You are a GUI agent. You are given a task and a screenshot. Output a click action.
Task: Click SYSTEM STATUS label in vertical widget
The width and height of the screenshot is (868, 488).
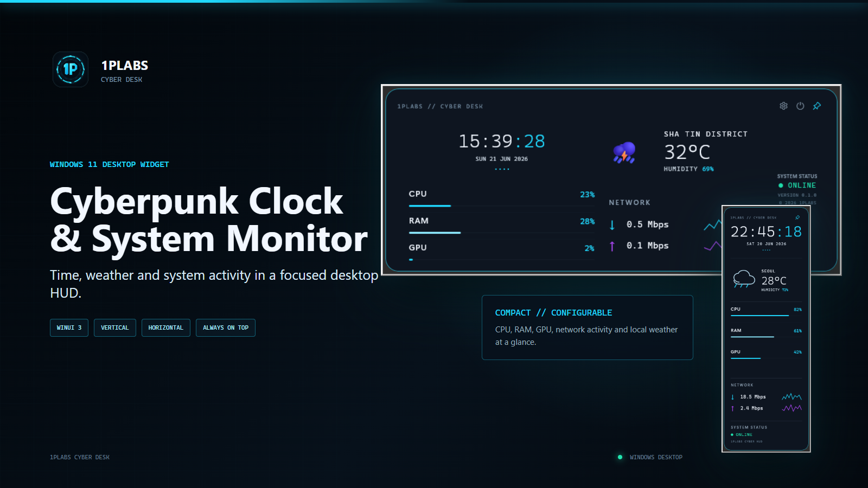pos(749,427)
